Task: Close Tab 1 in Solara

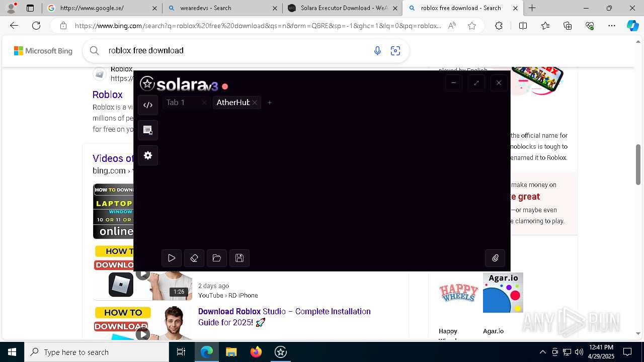Action: click(x=204, y=103)
